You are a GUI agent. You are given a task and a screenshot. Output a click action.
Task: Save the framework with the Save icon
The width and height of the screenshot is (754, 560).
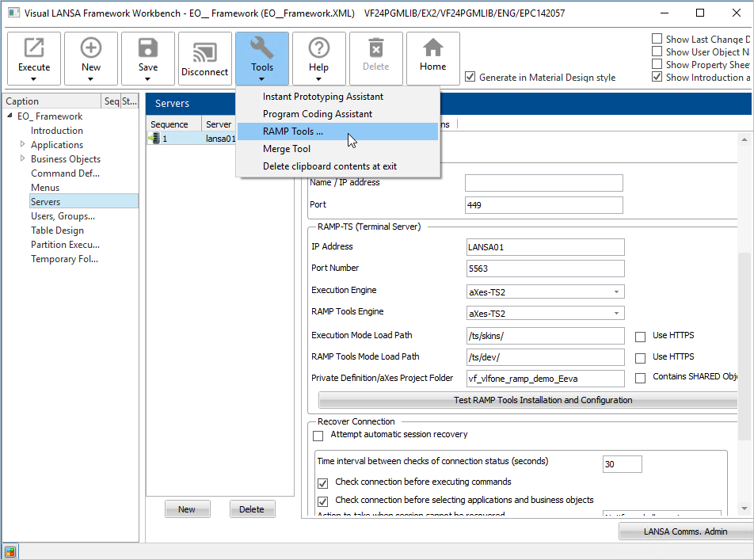pyautogui.click(x=148, y=49)
